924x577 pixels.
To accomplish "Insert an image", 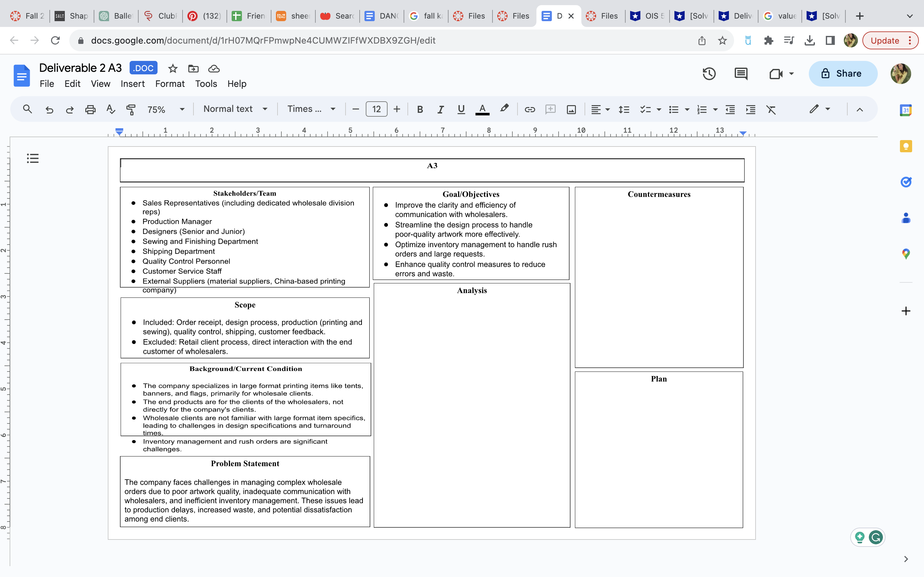I will pos(571,109).
